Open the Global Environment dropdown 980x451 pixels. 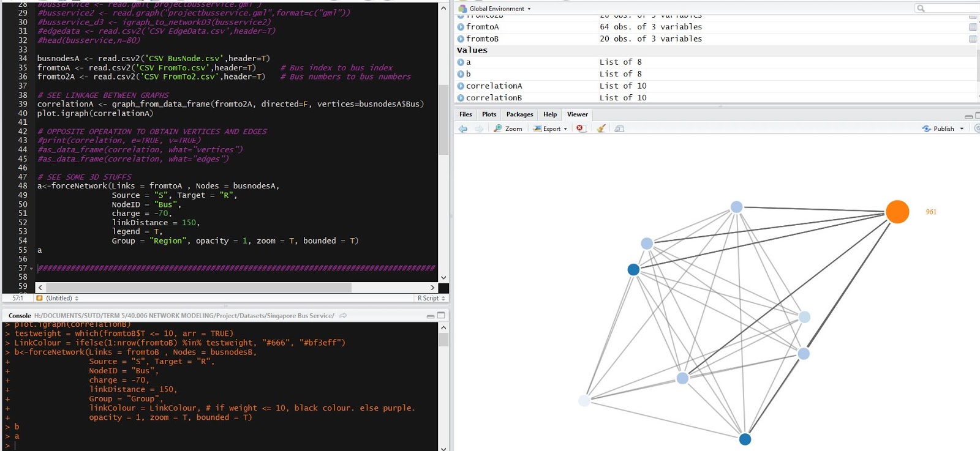click(495, 9)
